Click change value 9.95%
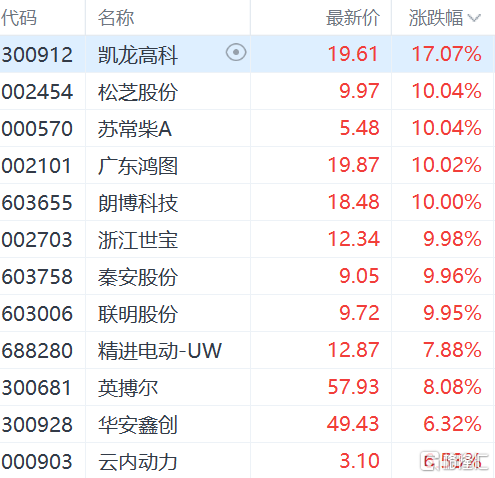 452,313
